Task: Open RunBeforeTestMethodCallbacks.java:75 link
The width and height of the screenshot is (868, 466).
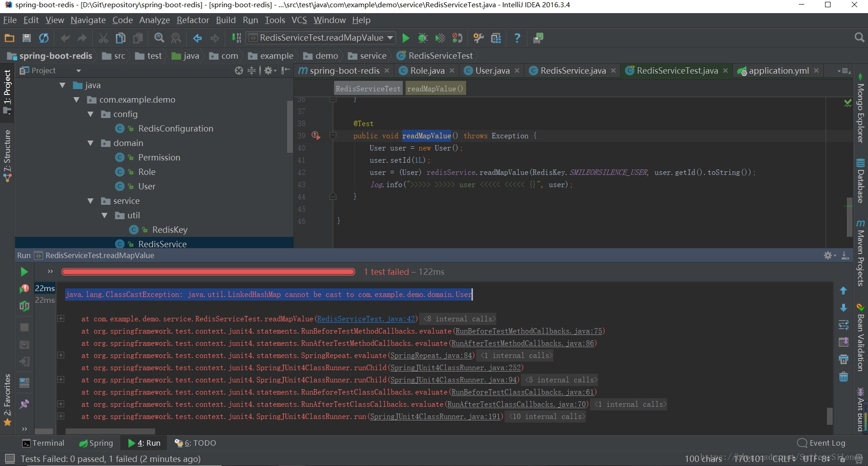Action: (x=529, y=331)
